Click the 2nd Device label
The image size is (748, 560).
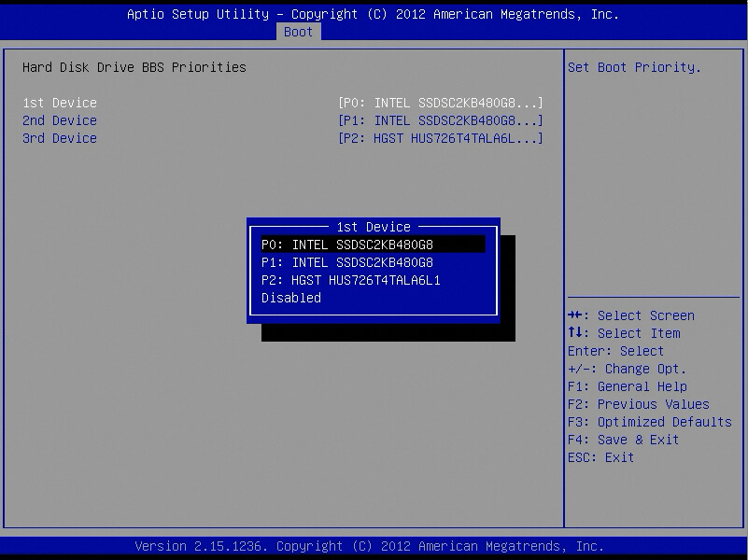tap(60, 120)
